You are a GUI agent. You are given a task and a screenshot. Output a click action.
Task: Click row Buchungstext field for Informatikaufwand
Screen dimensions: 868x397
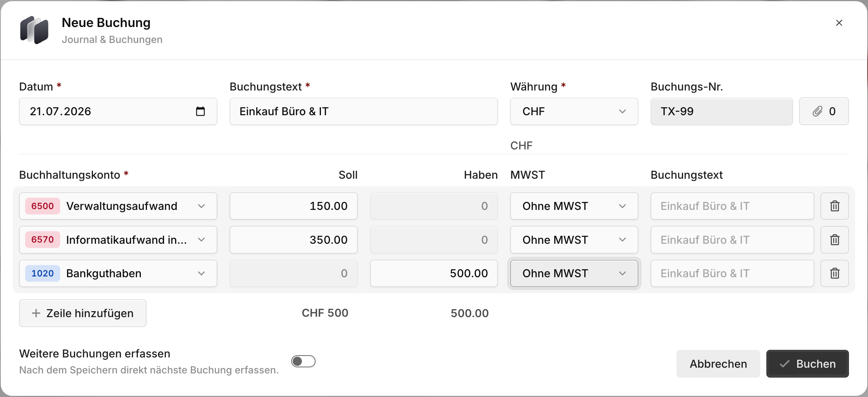732,240
